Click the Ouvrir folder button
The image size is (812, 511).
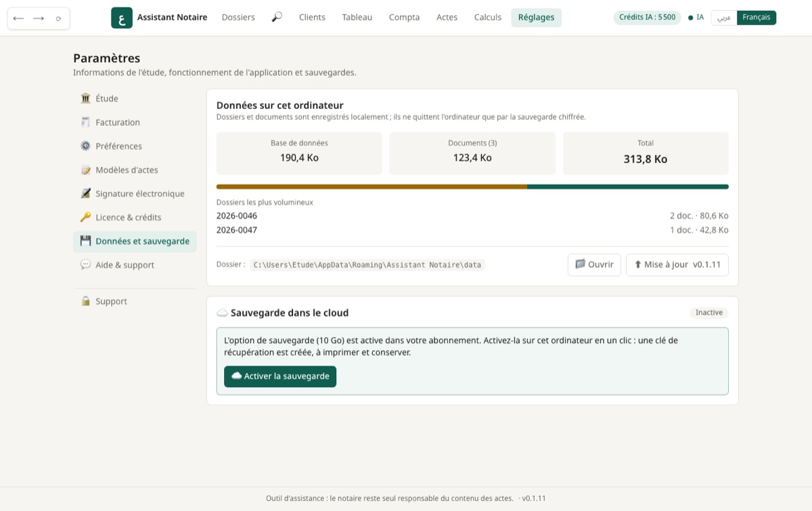click(x=594, y=265)
